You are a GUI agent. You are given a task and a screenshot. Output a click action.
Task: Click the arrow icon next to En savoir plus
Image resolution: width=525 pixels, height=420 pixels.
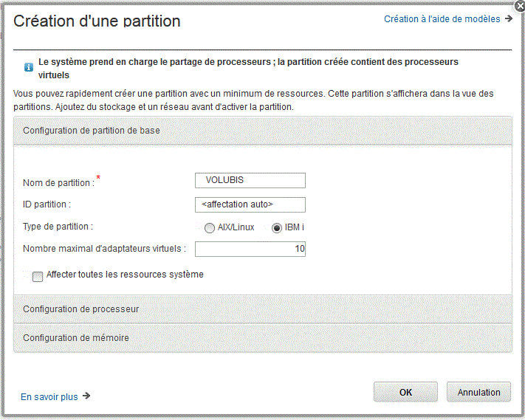pos(86,396)
